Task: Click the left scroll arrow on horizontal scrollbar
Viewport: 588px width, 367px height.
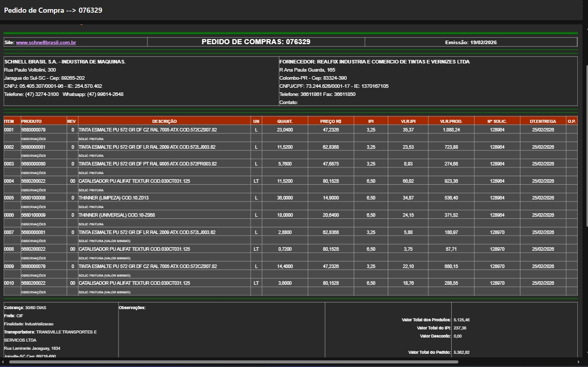Action: point(4,362)
